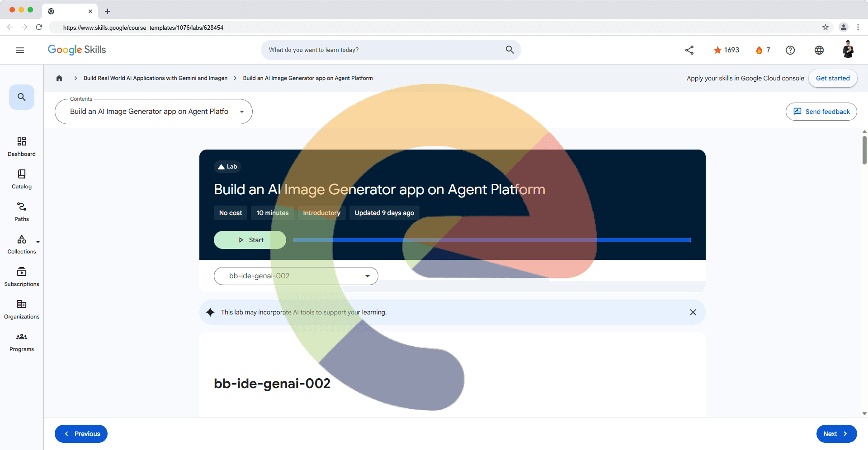This screenshot has height=450, width=868.
Task: Open Paths in the sidebar
Action: click(22, 212)
